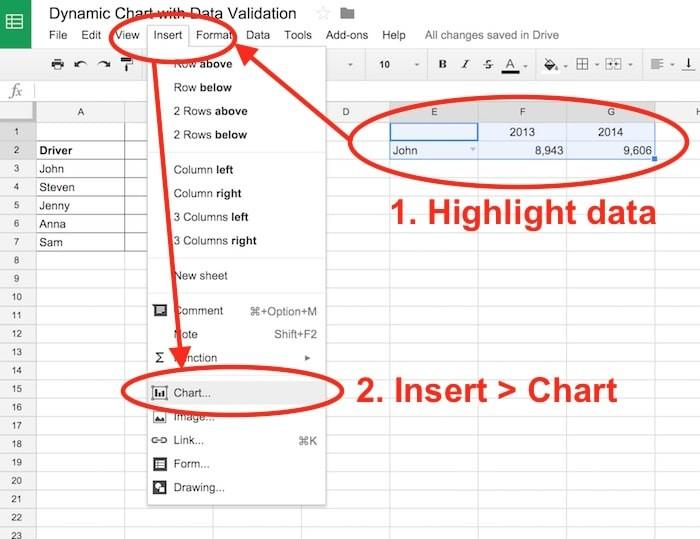Select the cell containing 8,943
The height and width of the screenshot is (539, 700).
[522, 150]
